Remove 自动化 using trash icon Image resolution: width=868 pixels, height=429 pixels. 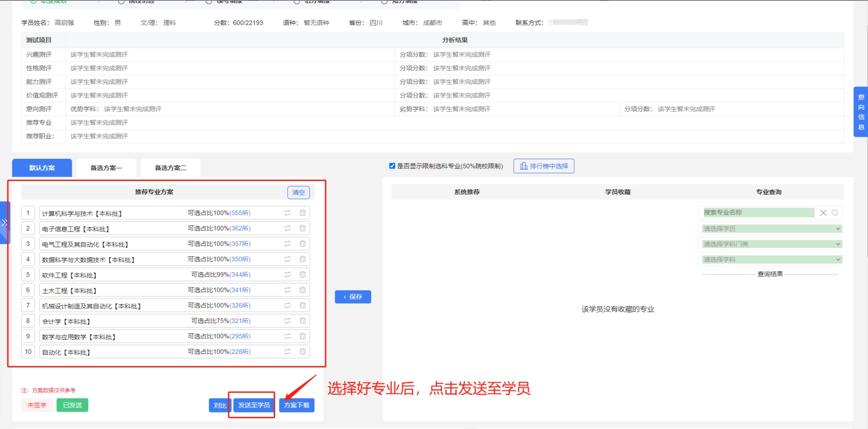[x=302, y=352]
